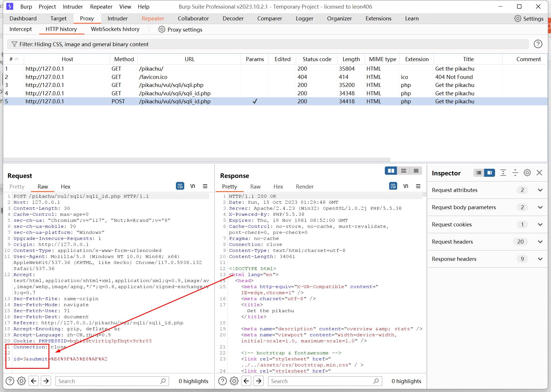The width and height of the screenshot is (551, 392).
Task: Open Response pane hamburger options menu
Action: point(418,186)
